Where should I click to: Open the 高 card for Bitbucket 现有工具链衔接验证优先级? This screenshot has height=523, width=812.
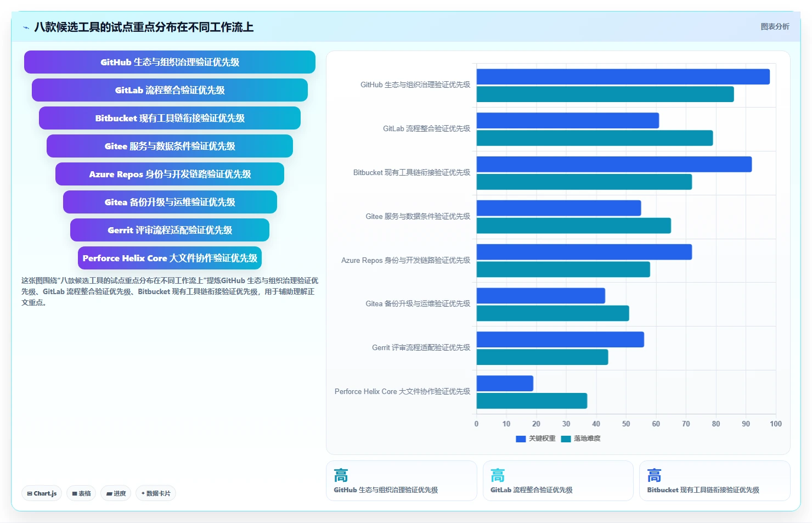pyautogui.click(x=715, y=481)
